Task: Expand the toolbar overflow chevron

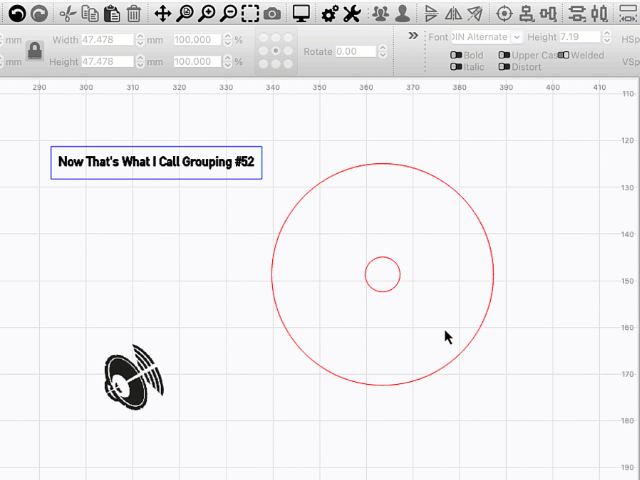Action: [413, 35]
